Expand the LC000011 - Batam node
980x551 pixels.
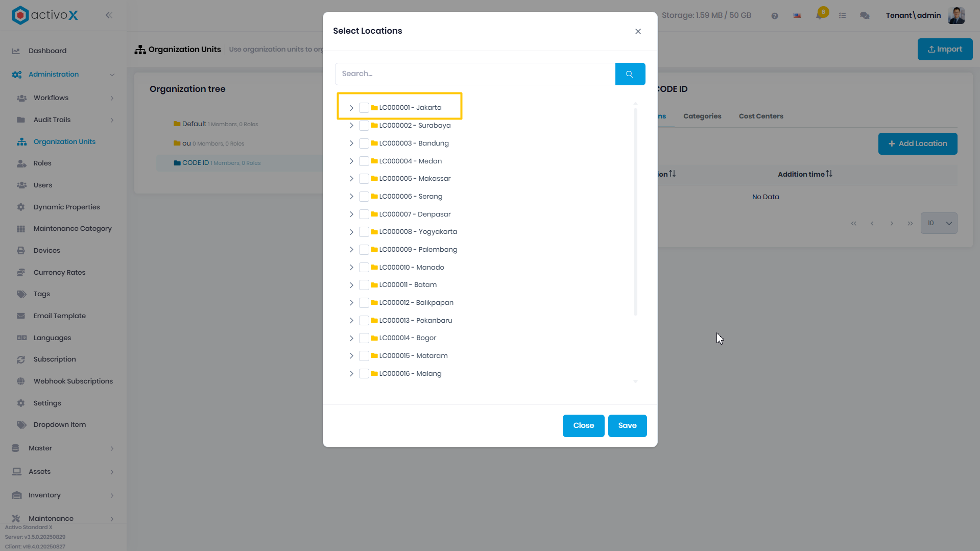(351, 285)
